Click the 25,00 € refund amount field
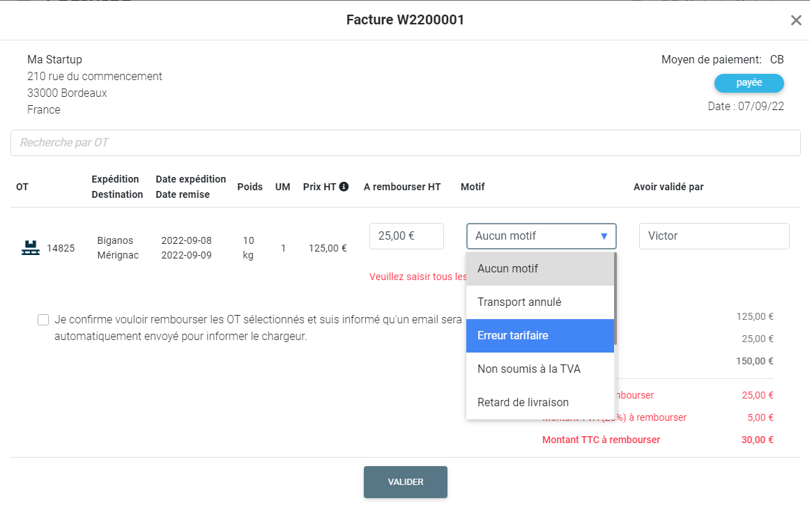This screenshot has width=812, height=517. (x=406, y=236)
